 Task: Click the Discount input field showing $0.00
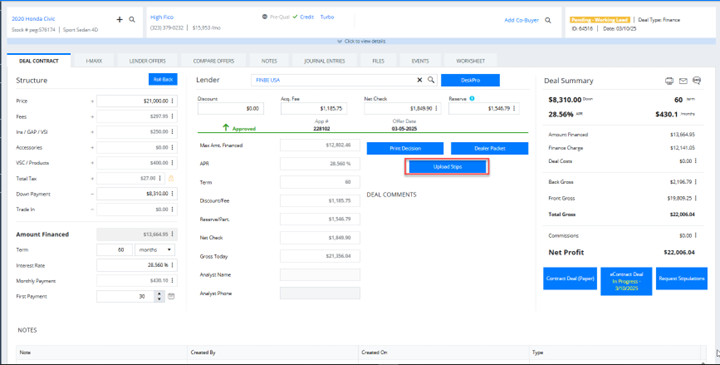231,109
